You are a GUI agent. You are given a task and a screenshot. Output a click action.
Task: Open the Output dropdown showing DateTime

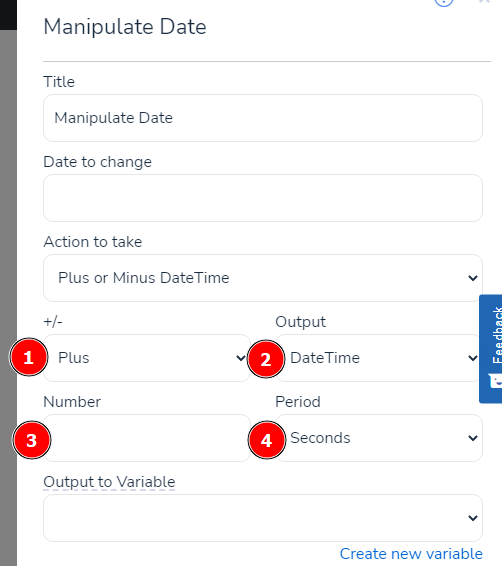tap(379, 358)
